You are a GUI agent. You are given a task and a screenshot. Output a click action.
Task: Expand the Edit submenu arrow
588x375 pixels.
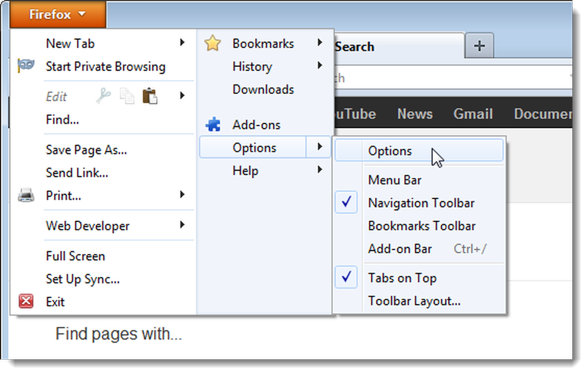tap(182, 96)
